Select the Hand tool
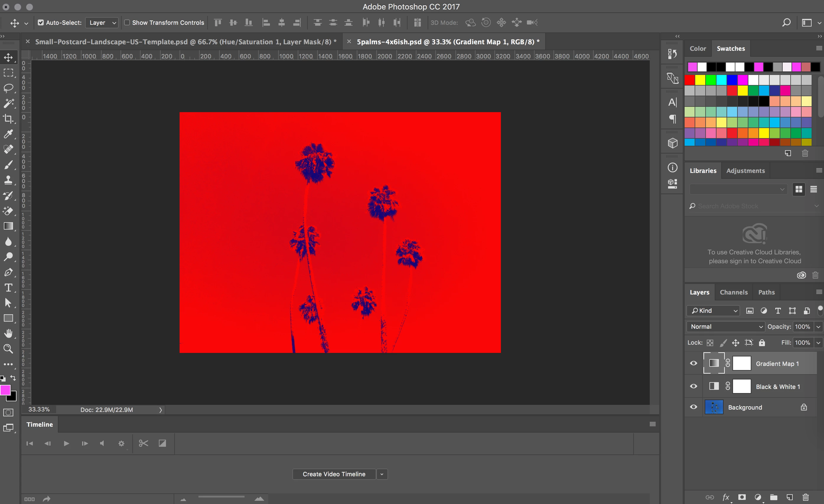Viewport: 824px width, 504px height. 8,333
